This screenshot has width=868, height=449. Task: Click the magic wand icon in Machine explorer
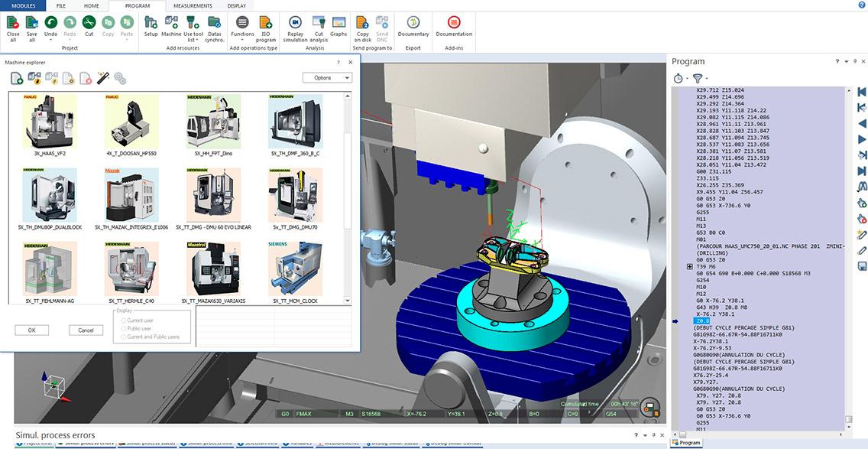tap(103, 78)
